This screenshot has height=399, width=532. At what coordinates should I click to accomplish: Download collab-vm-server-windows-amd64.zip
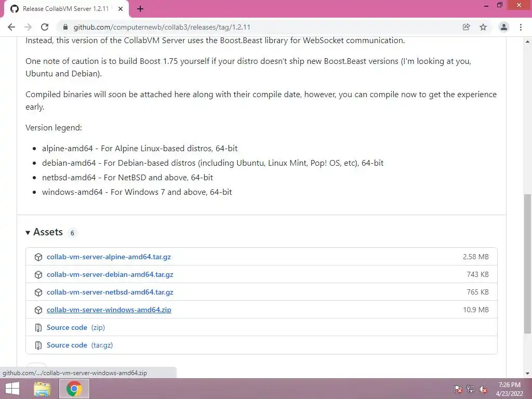(109, 310)
